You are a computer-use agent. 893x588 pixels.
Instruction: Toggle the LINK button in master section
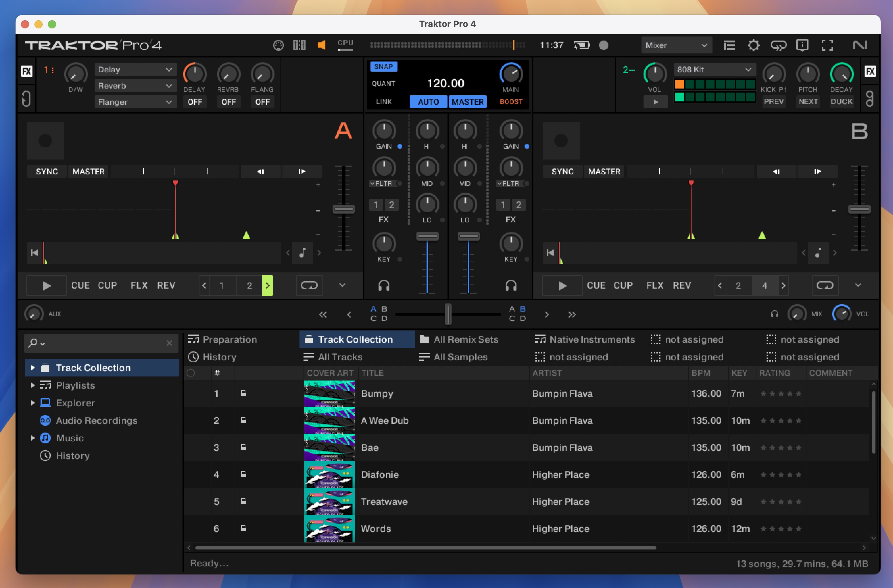click(x=383, y=102)
